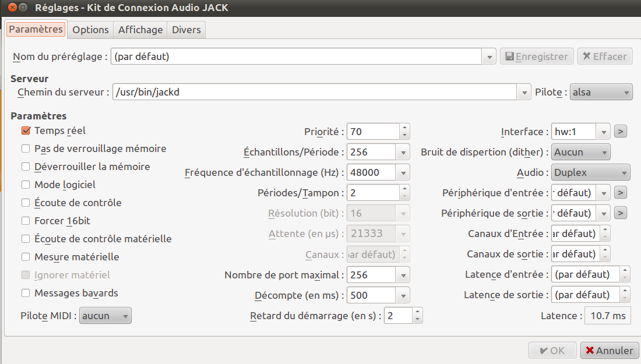This screenshot has width=641, height=364.
Task: Click the Latence de sortie value field
Action: click(x=586, y=295)
